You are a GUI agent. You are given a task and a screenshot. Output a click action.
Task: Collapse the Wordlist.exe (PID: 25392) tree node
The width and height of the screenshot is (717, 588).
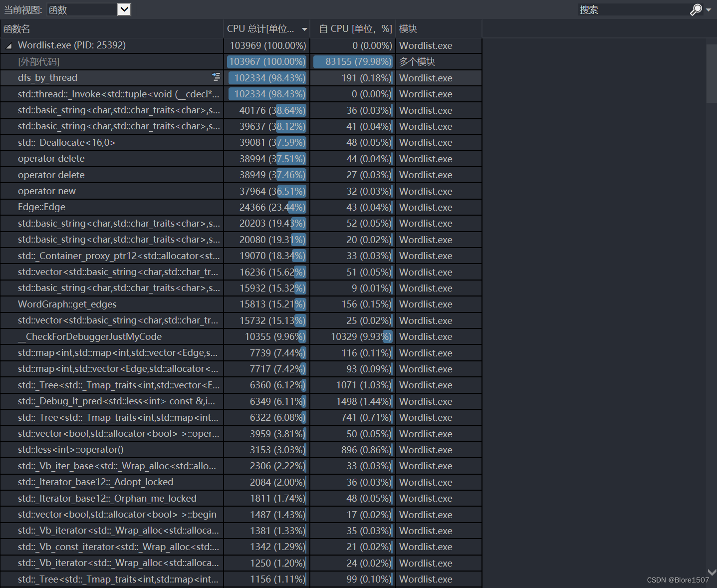(8, 46)
